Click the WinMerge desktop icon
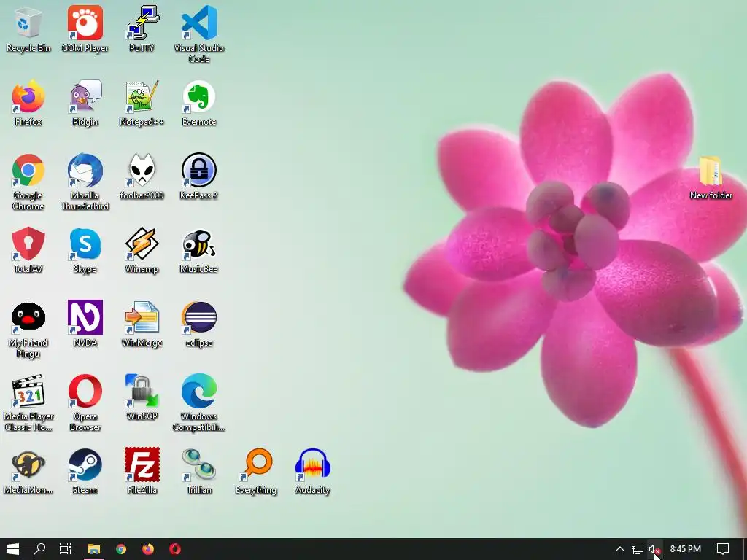 click(142, 324)
